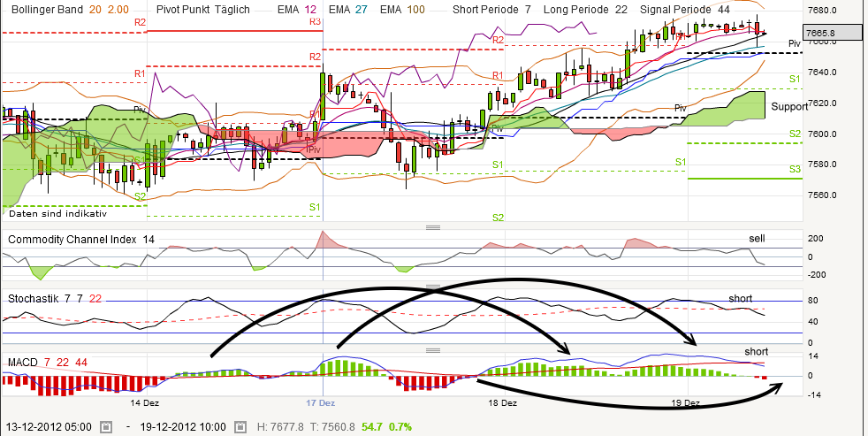This screenshot has width=868, height=436.
Task: Grab the divider grip above the Stochastik panel
Action: click(433, 287)
